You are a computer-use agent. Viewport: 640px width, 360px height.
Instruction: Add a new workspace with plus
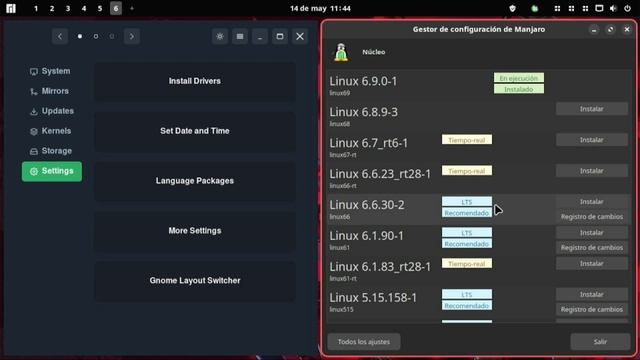tap(132, 8)
